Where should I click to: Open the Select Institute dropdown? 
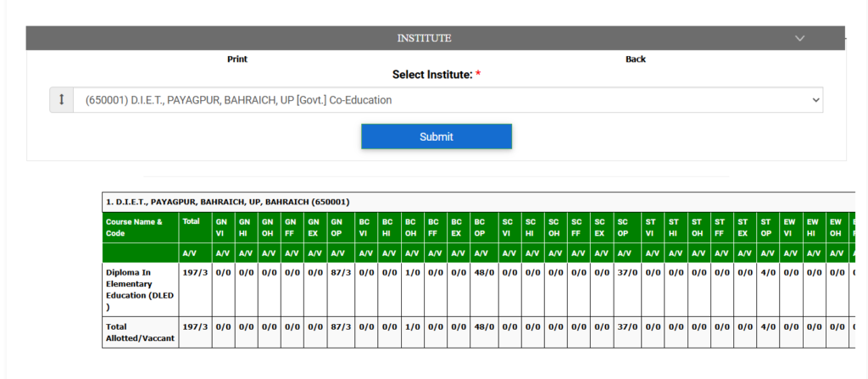(x=448, y=100)
